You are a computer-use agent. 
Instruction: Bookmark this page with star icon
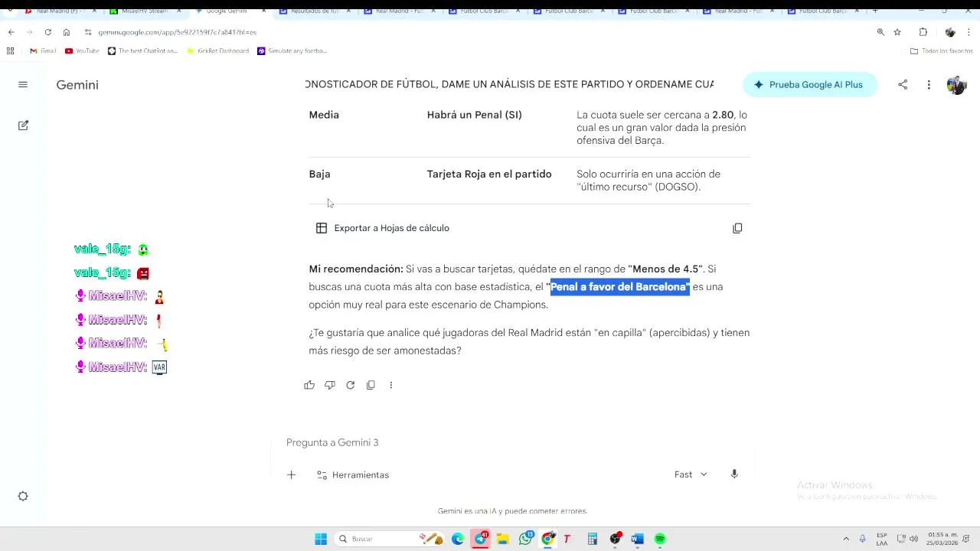(x=897, y=32)
